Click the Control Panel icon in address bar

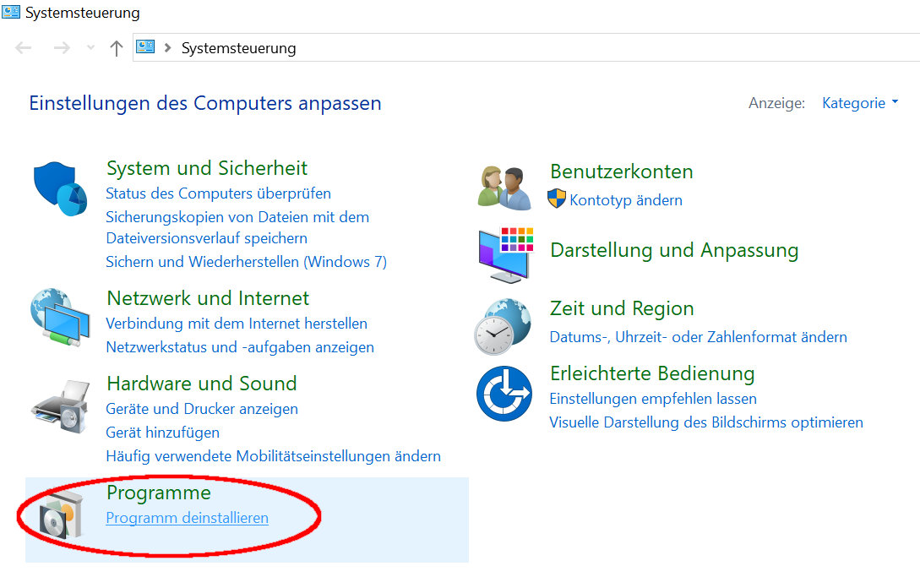(x=145, y=47)
